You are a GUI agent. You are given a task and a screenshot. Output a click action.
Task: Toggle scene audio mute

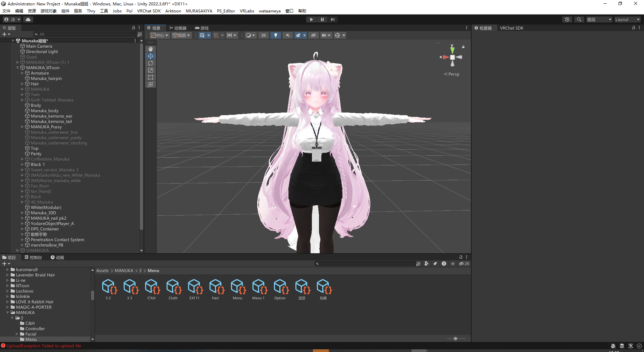click(287, 35)
